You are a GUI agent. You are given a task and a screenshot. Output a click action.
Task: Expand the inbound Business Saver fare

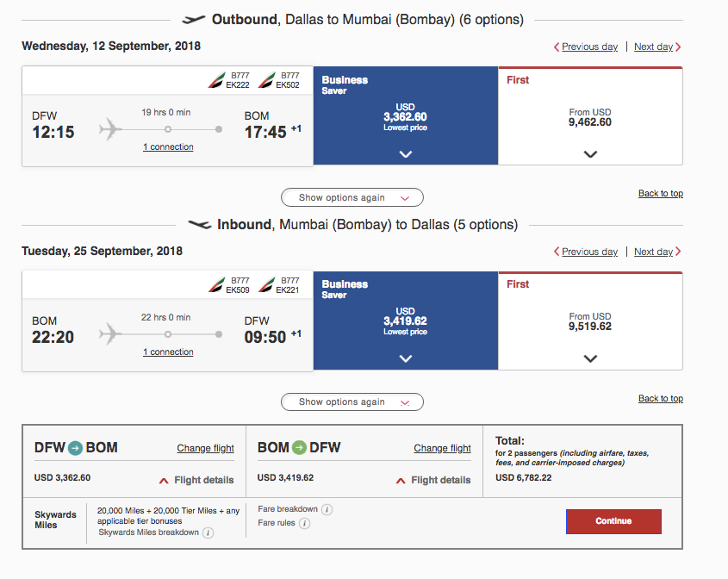click(x=406, y=358)
